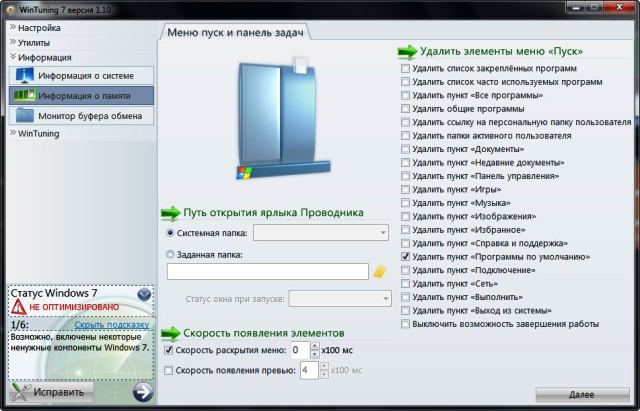Open the Меню пуск и панель задач tab
The image size is (640, 411).
click(235, 32)
